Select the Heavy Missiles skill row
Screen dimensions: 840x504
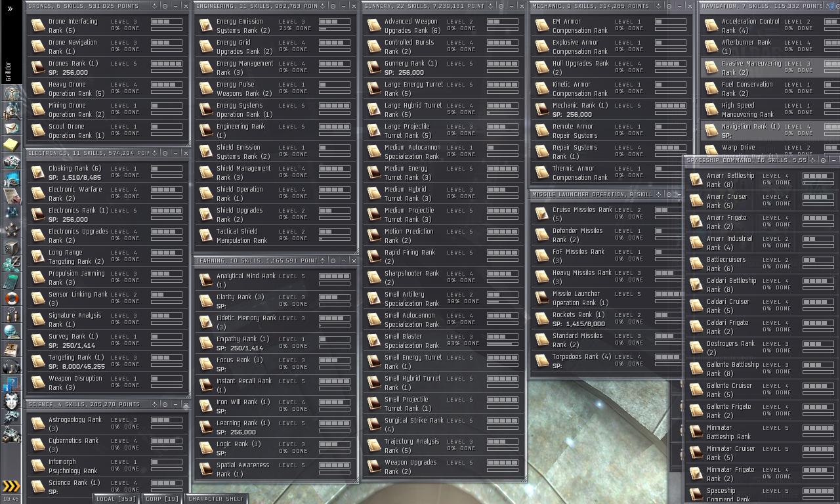click(606, 277)
